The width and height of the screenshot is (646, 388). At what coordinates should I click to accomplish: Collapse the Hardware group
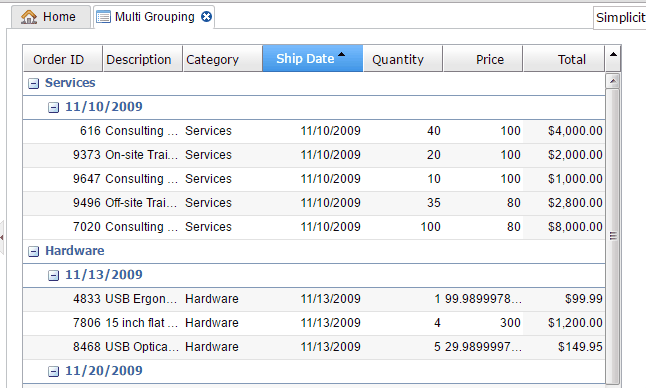33,251
